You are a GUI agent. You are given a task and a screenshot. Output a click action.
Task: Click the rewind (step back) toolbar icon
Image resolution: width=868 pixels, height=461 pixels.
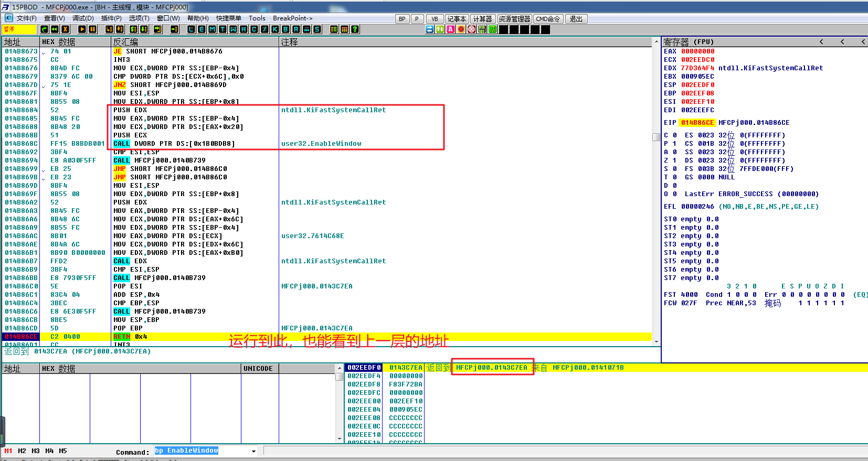click(55, 29)
